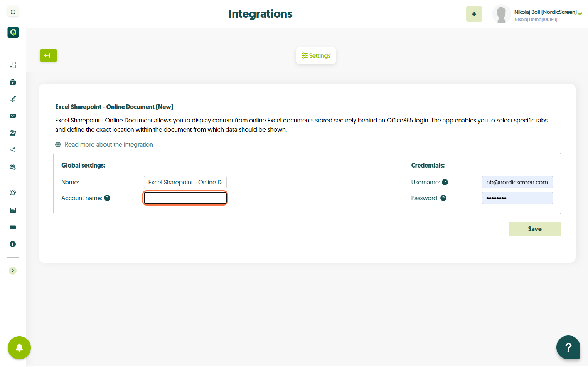Focus the Username field nb@nordicscreen.com
Screen dimensions: 588x367
pos(517,182)
